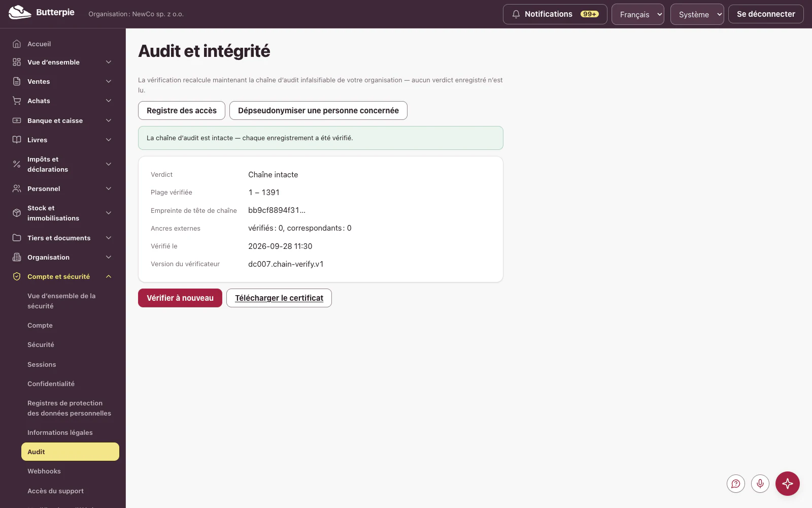Click the Banque et caisse banknote icon
Viewport: 812px width, 508px height.
click(x=17, y=120)
